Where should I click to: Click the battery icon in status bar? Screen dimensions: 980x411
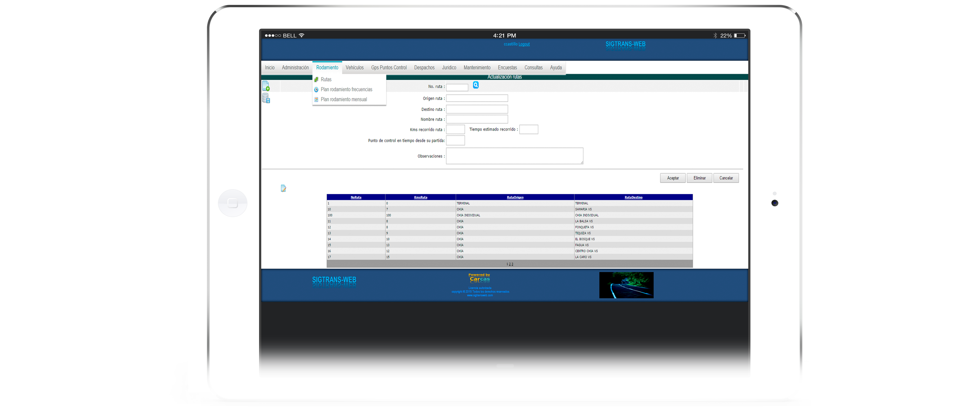coord(740,35)
